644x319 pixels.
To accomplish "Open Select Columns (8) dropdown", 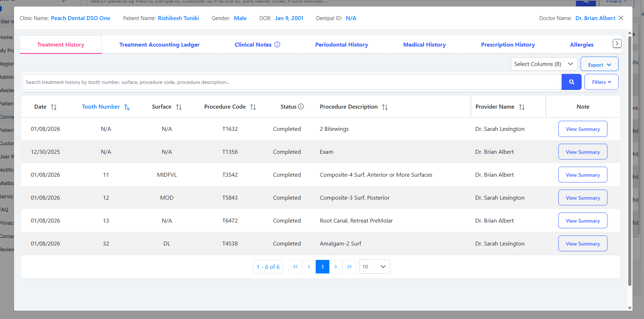I will point(544,64).
